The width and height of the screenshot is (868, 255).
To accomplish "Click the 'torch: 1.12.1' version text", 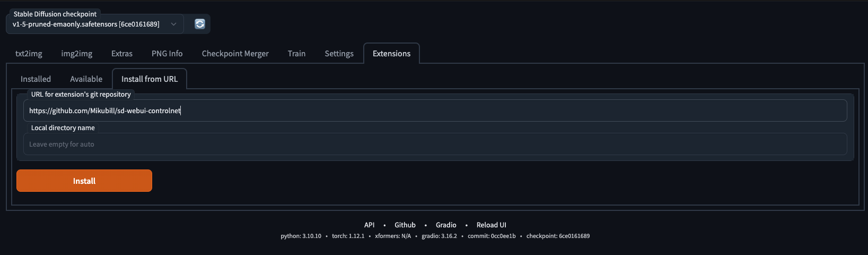I will point(348,236).
